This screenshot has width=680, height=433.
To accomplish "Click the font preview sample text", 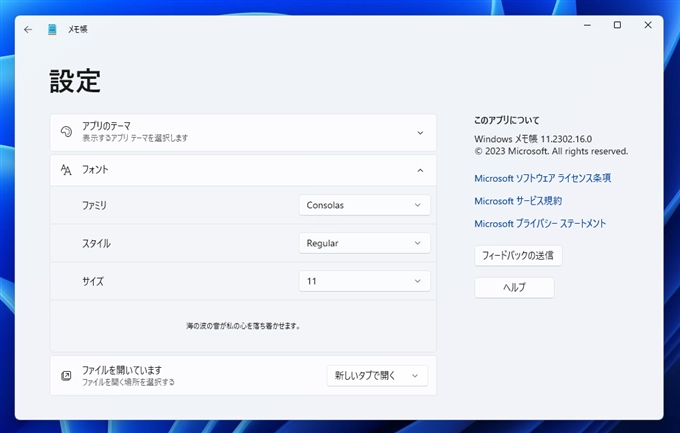I will (243, 326).
